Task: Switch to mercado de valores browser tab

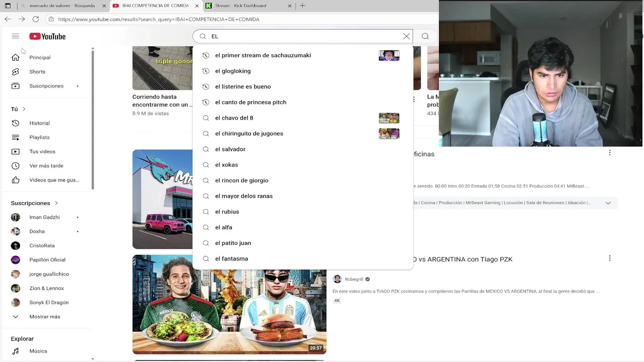Action: [x=62, y=6]
